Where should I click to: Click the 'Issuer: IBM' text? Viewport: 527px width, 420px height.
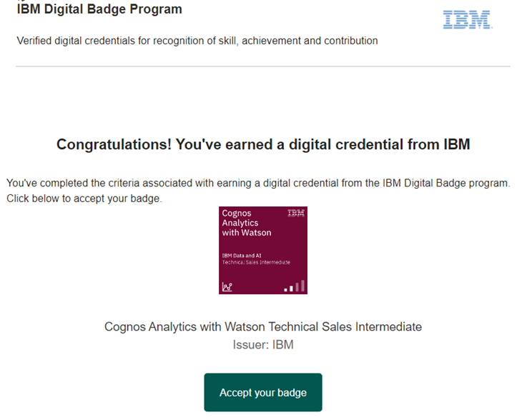[x=263, y=345]
